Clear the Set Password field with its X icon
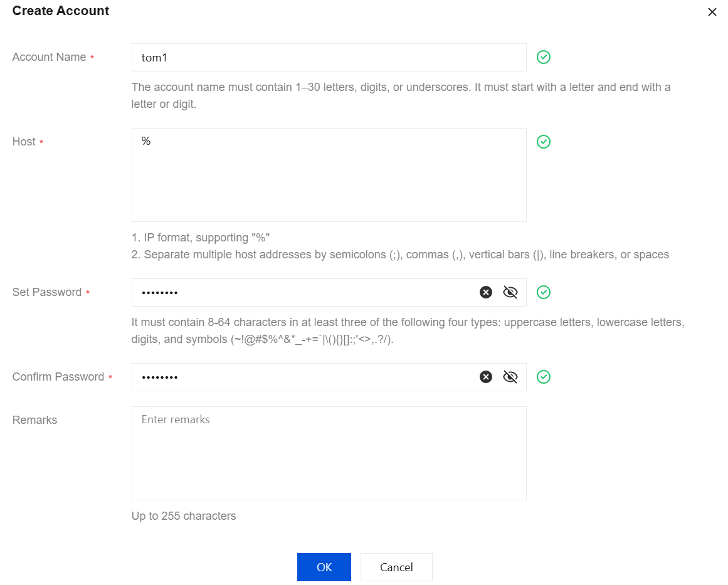The image size is (728, 585). pyautogui.click(x=486, y=292)
